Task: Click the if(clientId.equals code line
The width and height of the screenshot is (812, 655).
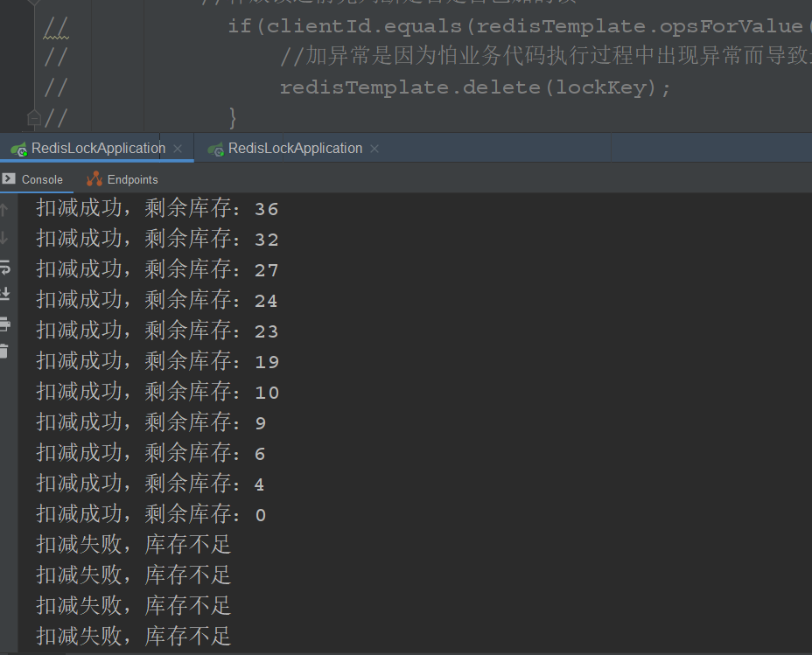Action: coord(520,26)
